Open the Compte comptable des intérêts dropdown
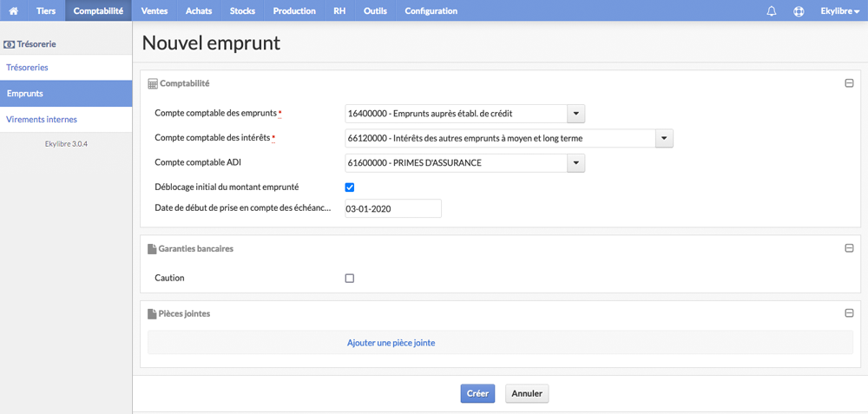 click(664, 138)
